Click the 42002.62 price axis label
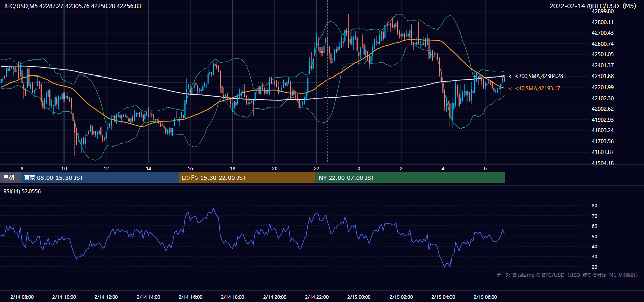644x302 pixels. tap(602, 109)
